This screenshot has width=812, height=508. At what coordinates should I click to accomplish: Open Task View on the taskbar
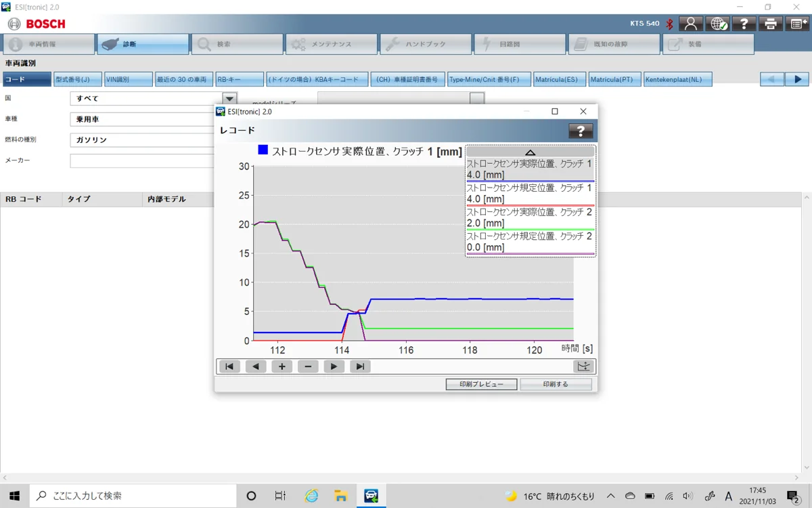pyautogui.click(x=280, y=496)
